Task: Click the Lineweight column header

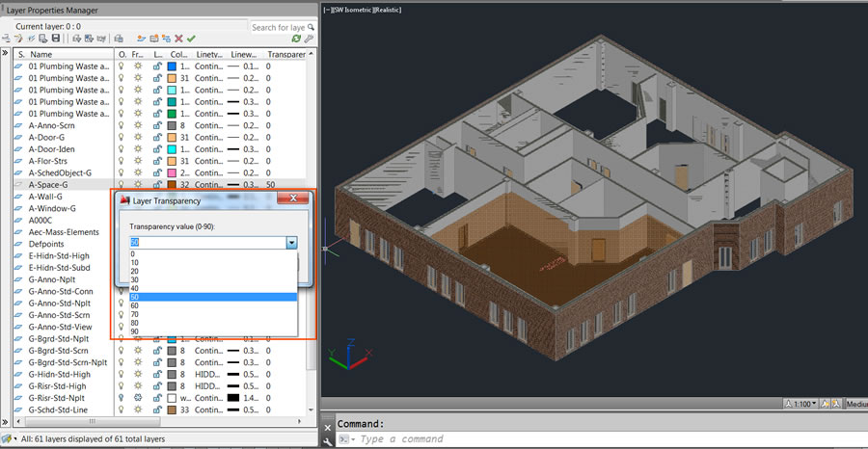Action: click(x=244, y=54)
